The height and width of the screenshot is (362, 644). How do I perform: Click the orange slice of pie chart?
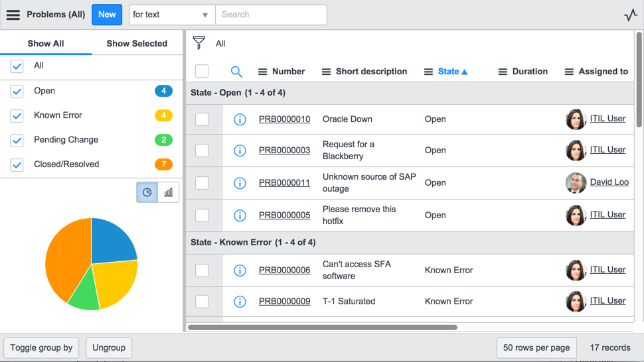pos(63,259)
